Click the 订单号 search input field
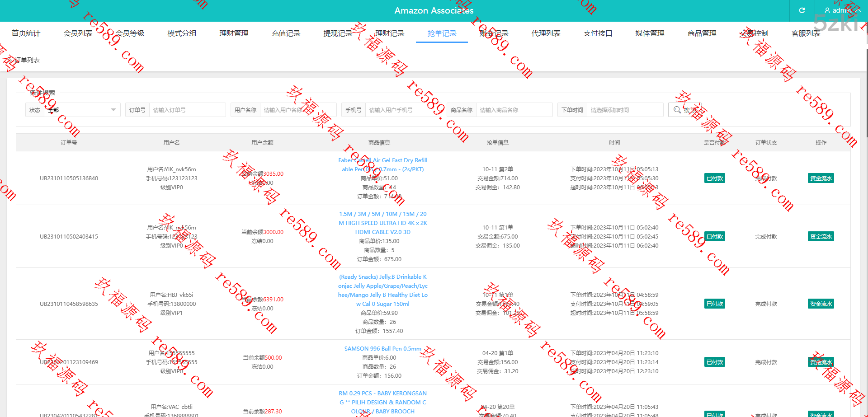Viewport: 868px width, 417px height. pos(187,110)
